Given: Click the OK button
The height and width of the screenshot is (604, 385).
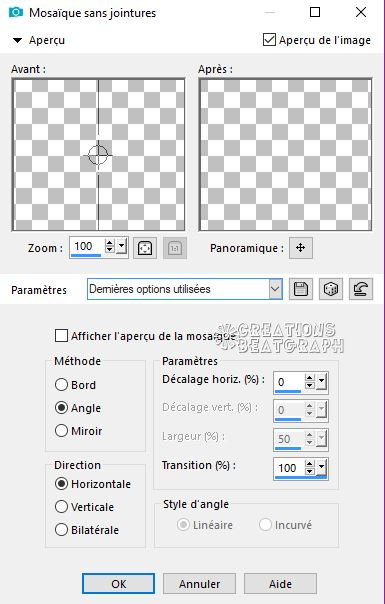Looking at the screenshot, I should point(118,584).
